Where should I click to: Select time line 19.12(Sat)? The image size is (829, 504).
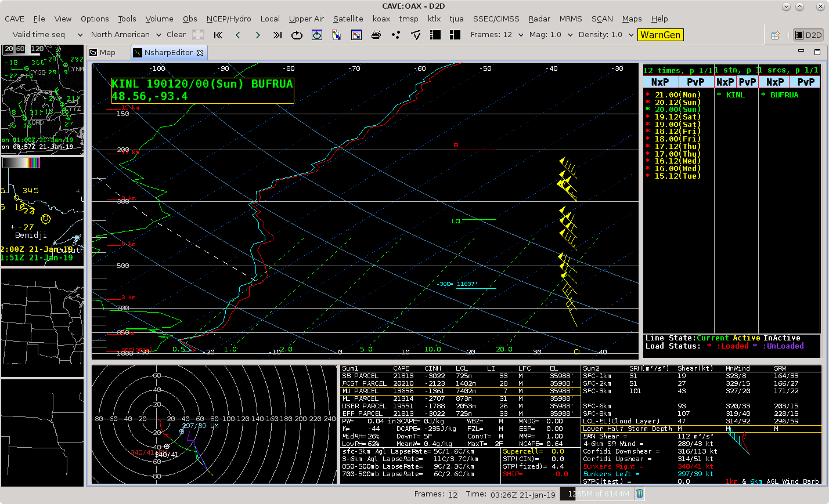point(673,117)
